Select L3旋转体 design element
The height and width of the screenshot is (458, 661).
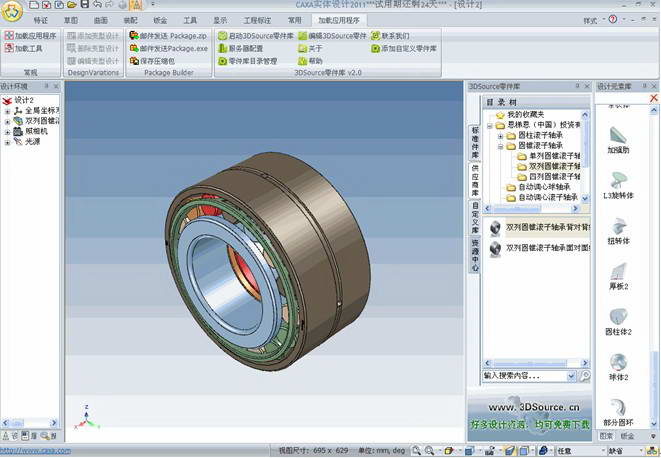618,186
